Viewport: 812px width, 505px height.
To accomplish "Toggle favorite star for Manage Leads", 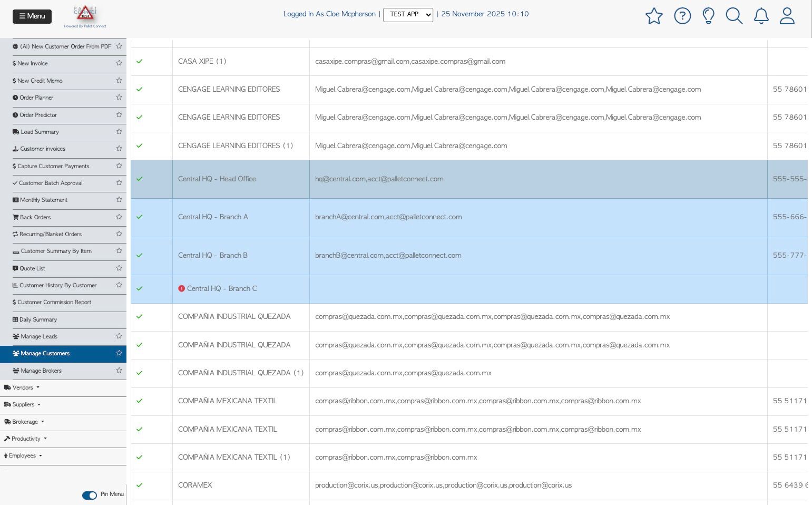I will [119, 336].
